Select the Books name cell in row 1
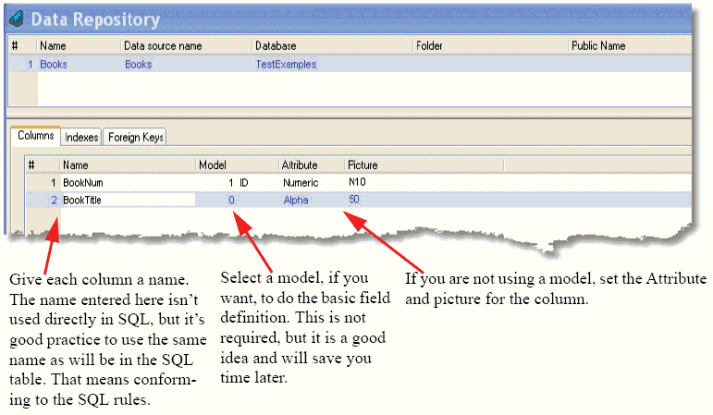This screenshot has width=713, height=415. coord(53,64)
